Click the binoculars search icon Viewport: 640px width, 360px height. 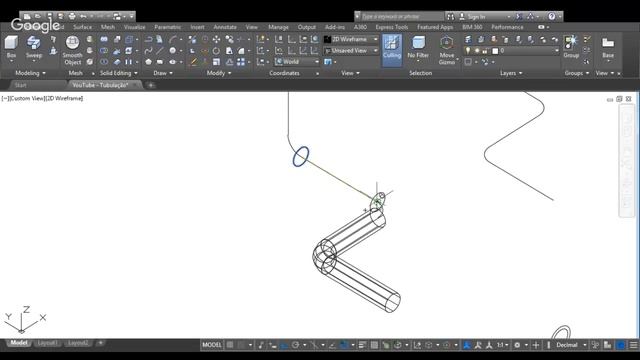coord(451,16)
